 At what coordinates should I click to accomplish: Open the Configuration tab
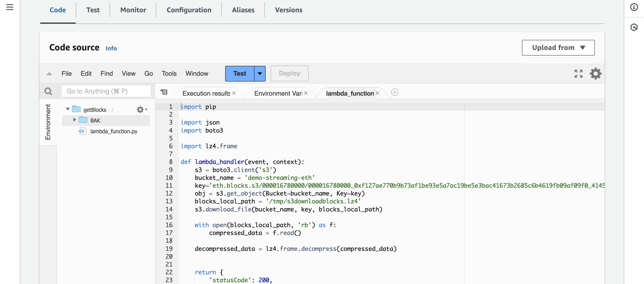pos(189,10)
